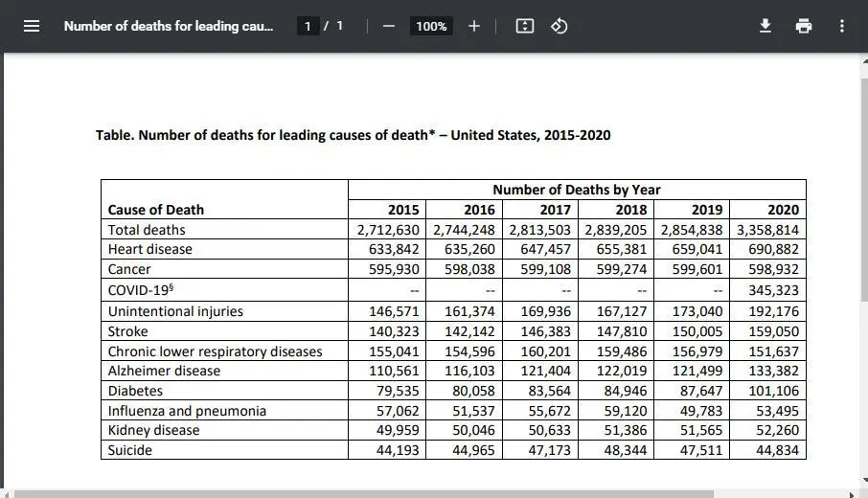
Task: Open the three-dot more actions menu
Action: click(x=842, y=26)
